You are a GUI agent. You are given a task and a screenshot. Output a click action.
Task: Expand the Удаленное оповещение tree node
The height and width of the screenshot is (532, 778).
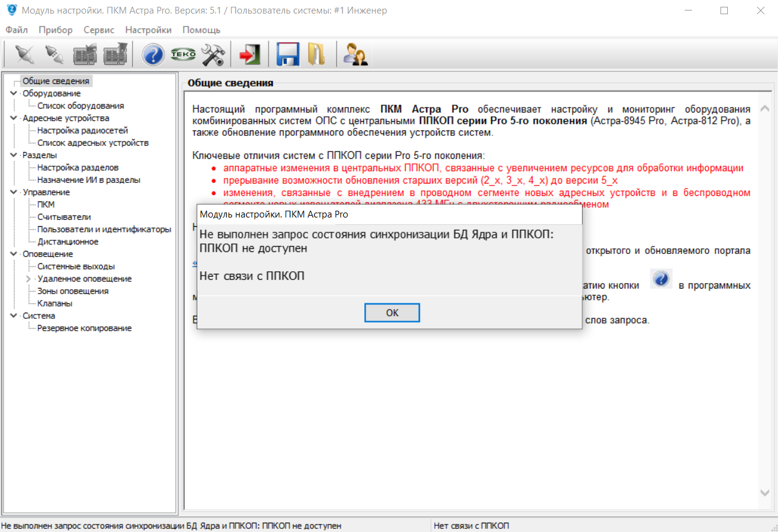coord(28,279)
